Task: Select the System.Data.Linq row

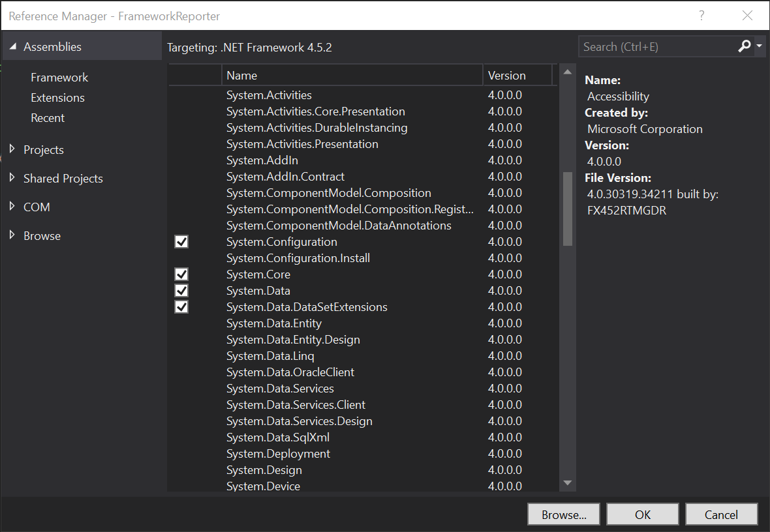Action: [x=362, y=355]
